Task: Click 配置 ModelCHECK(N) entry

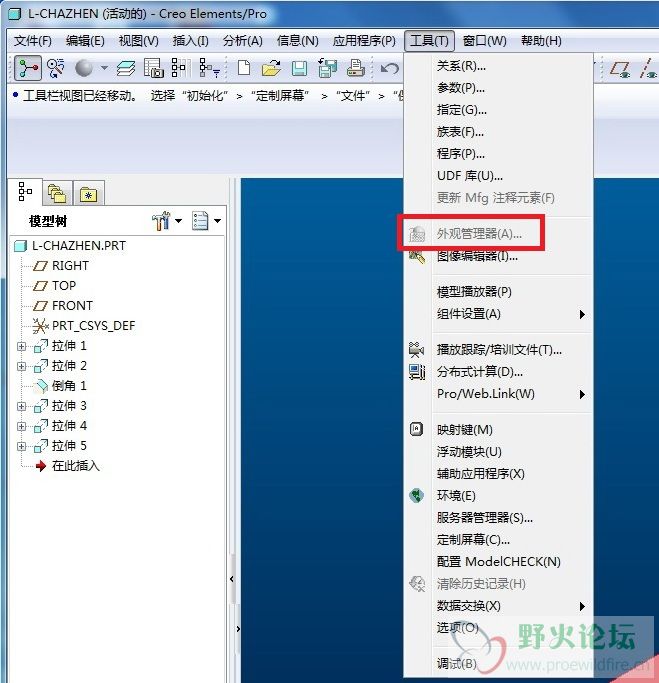Action: 498,562
